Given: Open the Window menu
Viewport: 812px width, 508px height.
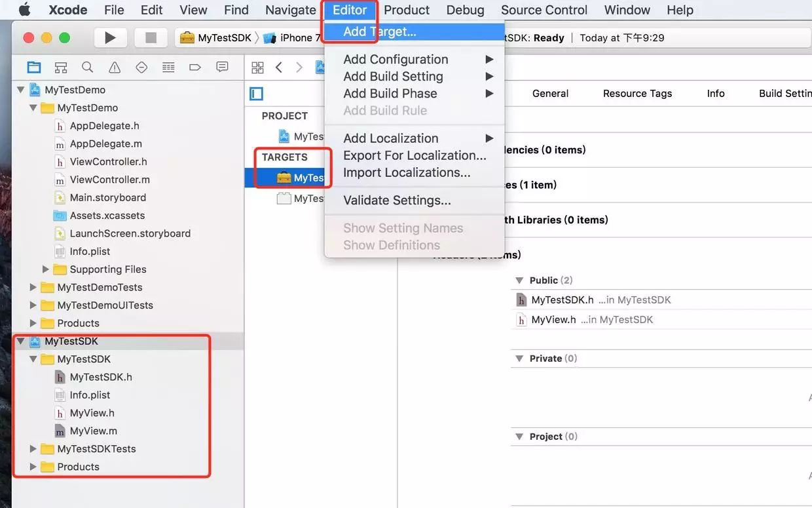Looking at the screenshot, I should point(627,10).
